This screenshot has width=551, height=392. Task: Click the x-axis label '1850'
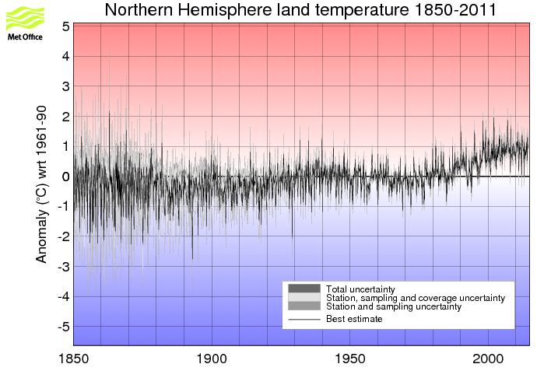pyautogui.click(x=73, y=359)
